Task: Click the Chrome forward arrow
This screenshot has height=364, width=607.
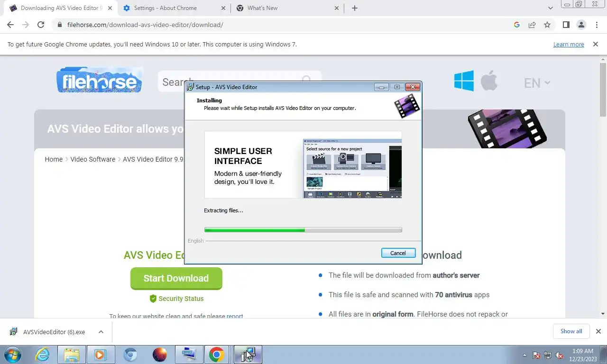Action: [x=26, y=25]
